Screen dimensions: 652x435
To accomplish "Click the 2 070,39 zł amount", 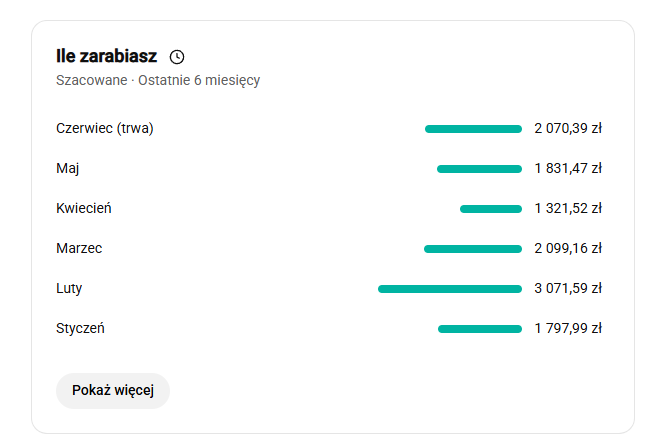I will point(568,128).
